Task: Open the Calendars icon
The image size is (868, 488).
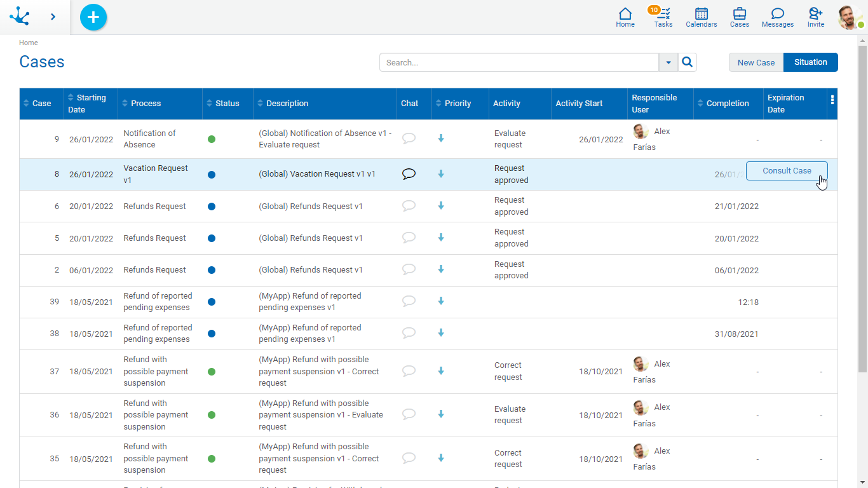Action: 701,17
